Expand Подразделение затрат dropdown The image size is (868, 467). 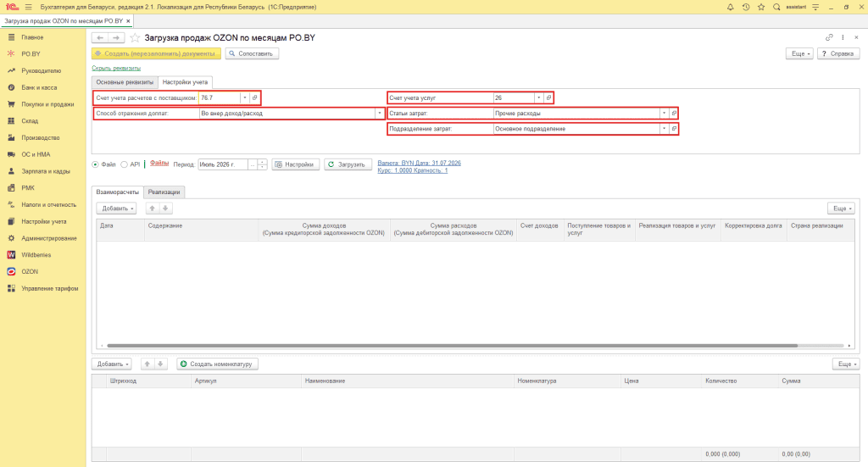[664, 128]
